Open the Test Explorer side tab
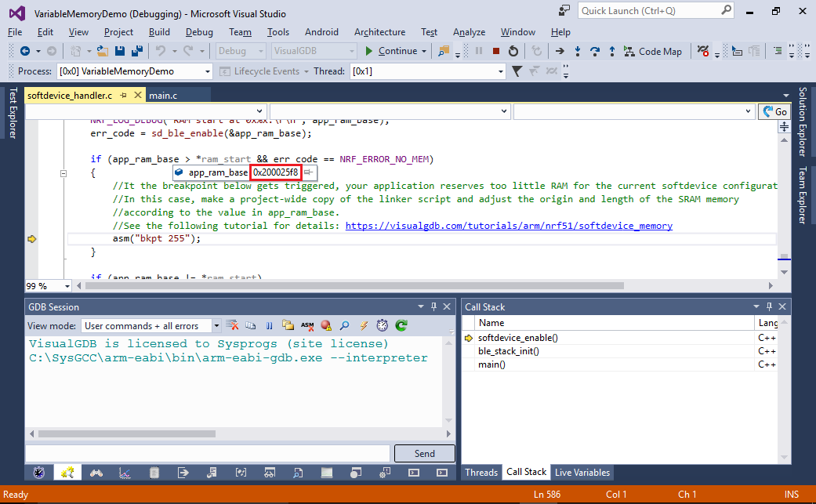Screen dimensions: 816x504 click(x=13, y=113)
